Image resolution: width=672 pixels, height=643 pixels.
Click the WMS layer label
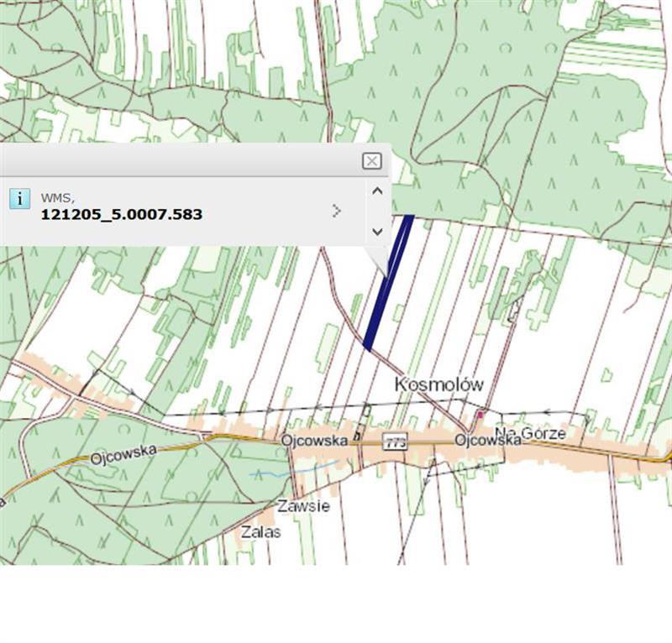(57, 198)
